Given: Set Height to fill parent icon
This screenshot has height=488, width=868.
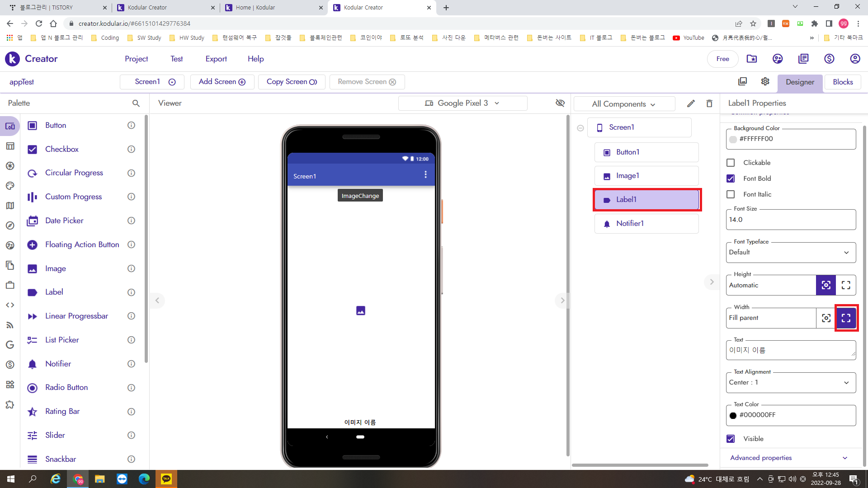Looking at the screenshot, I should [x=846, y=285].
